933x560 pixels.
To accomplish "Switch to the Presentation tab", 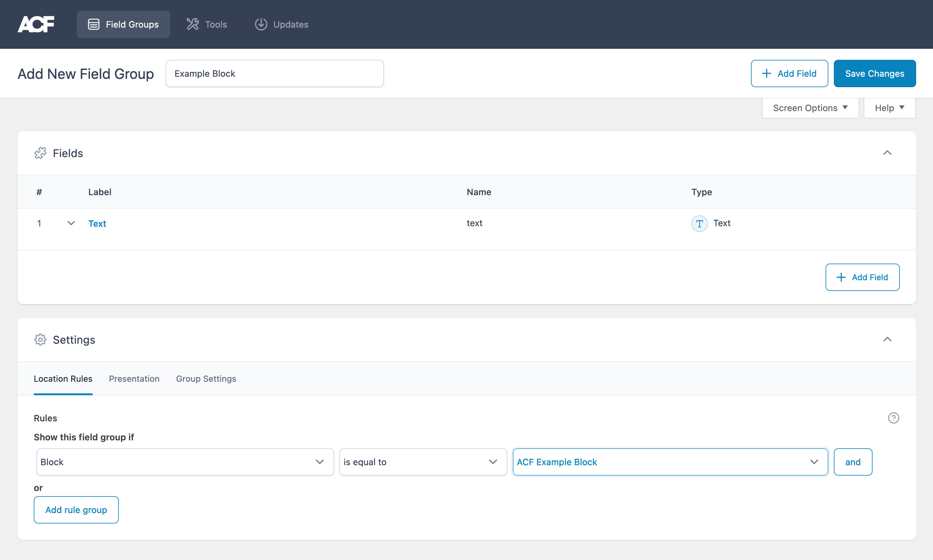I will tap(133, 378).
